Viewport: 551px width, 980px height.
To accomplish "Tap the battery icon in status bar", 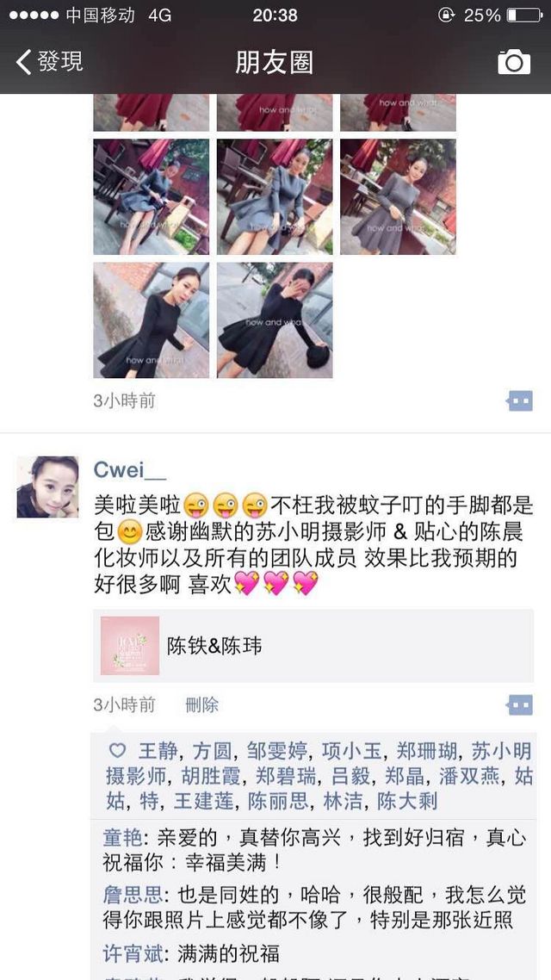I will point(524,15).
